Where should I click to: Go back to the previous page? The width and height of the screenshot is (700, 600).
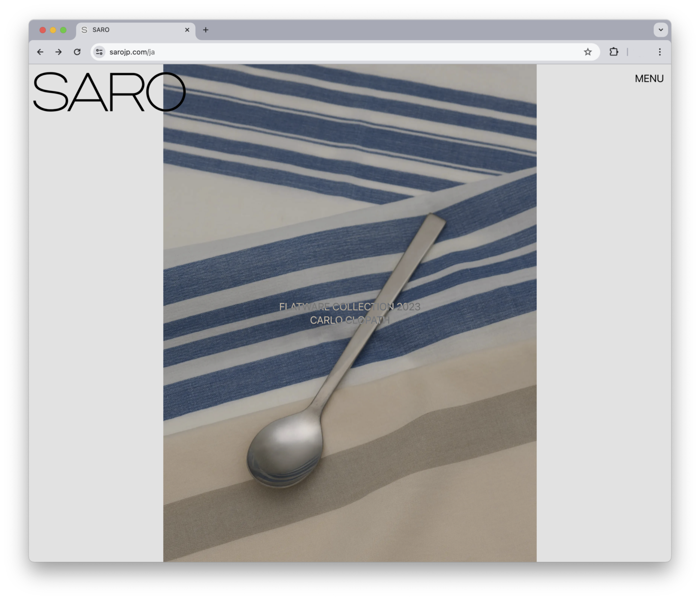pyautogui.click(x=40, y=52)
